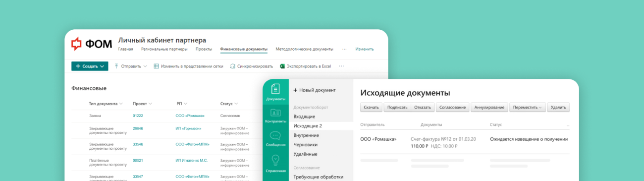Open project link 01222

pyautogui.click(x=138, y=116)
